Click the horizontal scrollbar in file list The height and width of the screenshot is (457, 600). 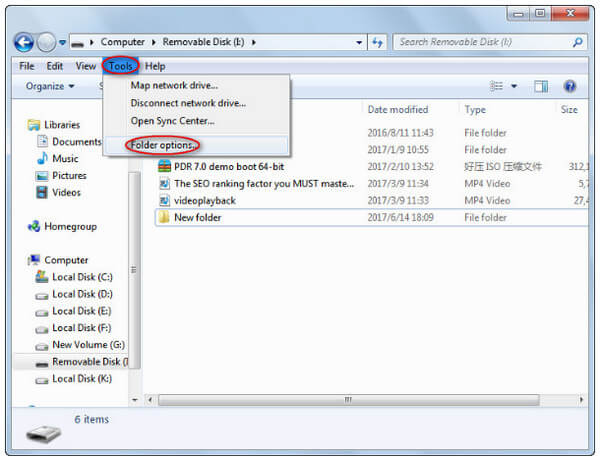tap(350, 399)
